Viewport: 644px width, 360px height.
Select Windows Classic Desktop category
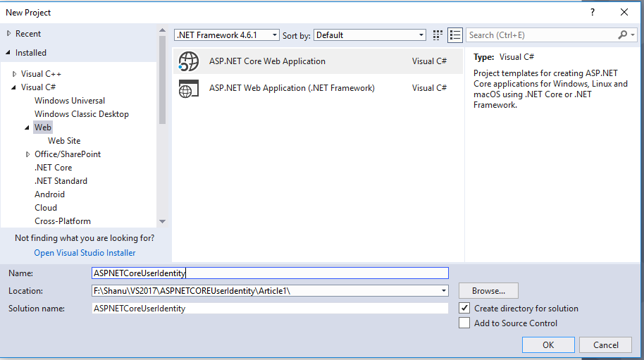(x=81, y=114)
